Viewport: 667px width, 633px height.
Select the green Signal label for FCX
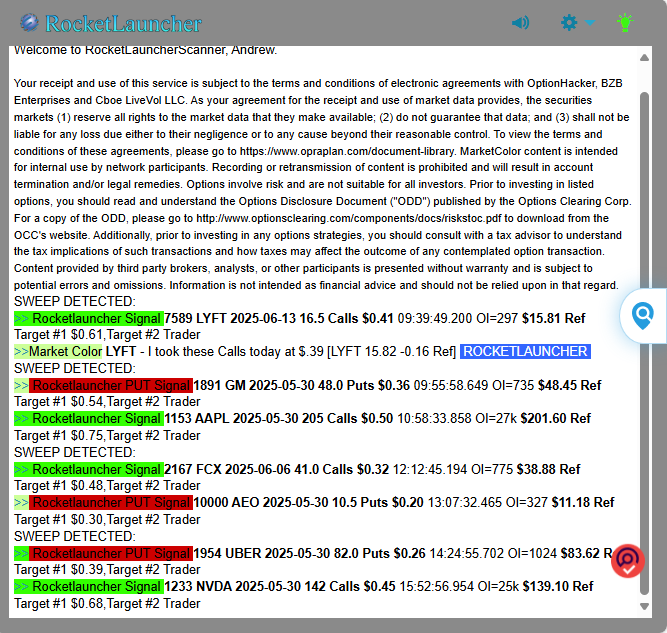tap(89, 469)
